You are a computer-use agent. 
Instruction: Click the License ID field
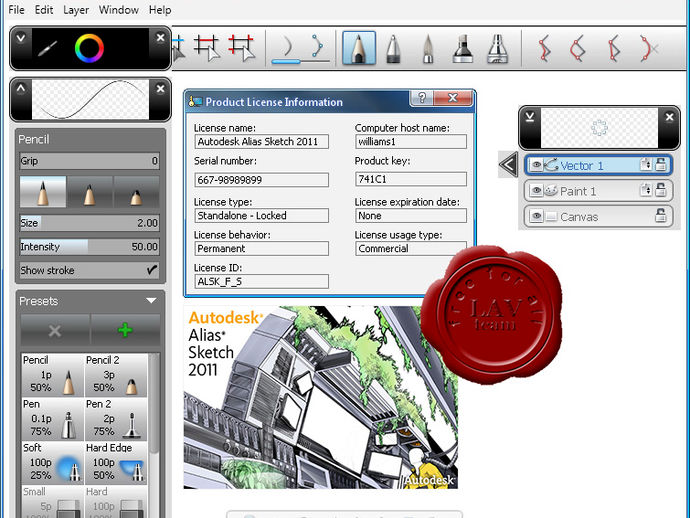coord(261,282)
